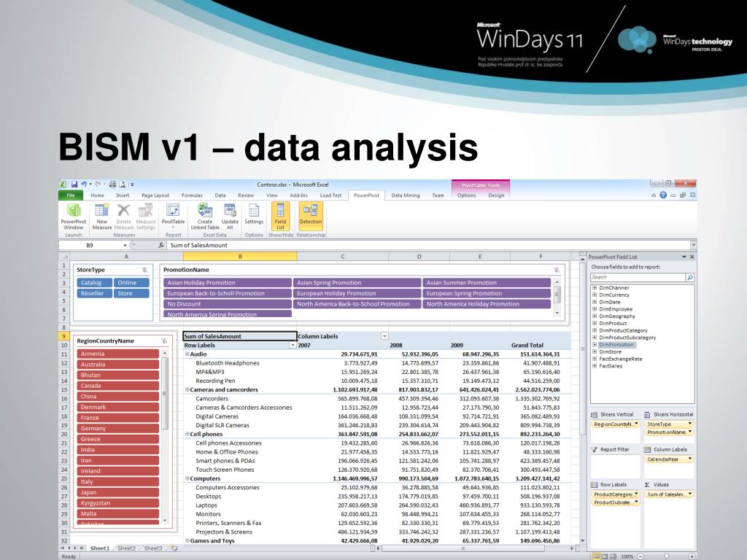Switch to the Formulas ribbon tab
Screen dimensions: 747x560
(x=192, y=195)
